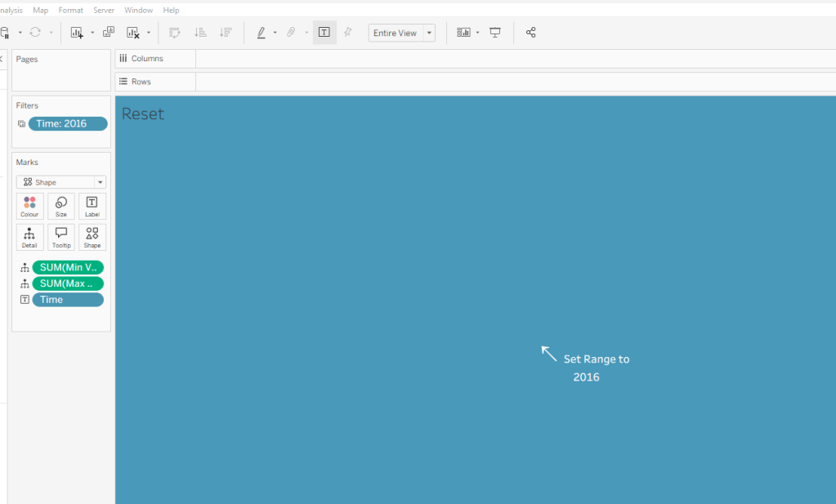Open the Colour marks card
This screenshot has height=504, width=836.
coord(29,207)
